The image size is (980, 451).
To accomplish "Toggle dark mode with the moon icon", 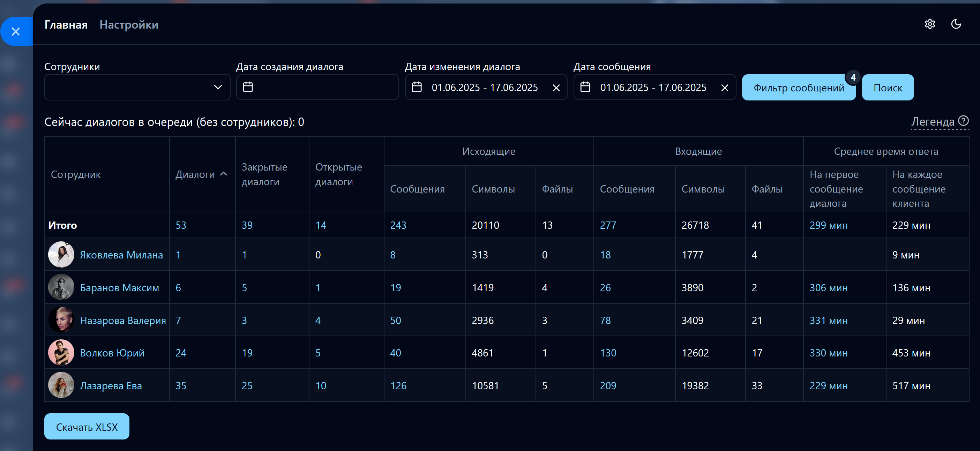I will [956, 24].
